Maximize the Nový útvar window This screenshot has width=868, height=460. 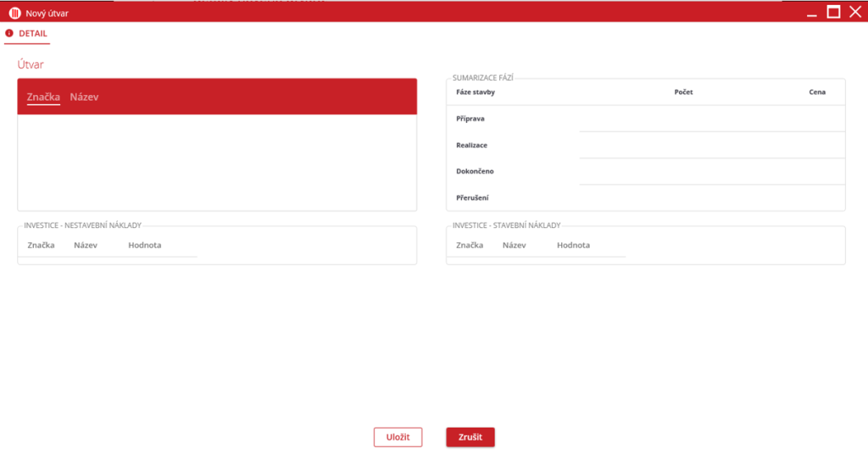pos(833,12)
